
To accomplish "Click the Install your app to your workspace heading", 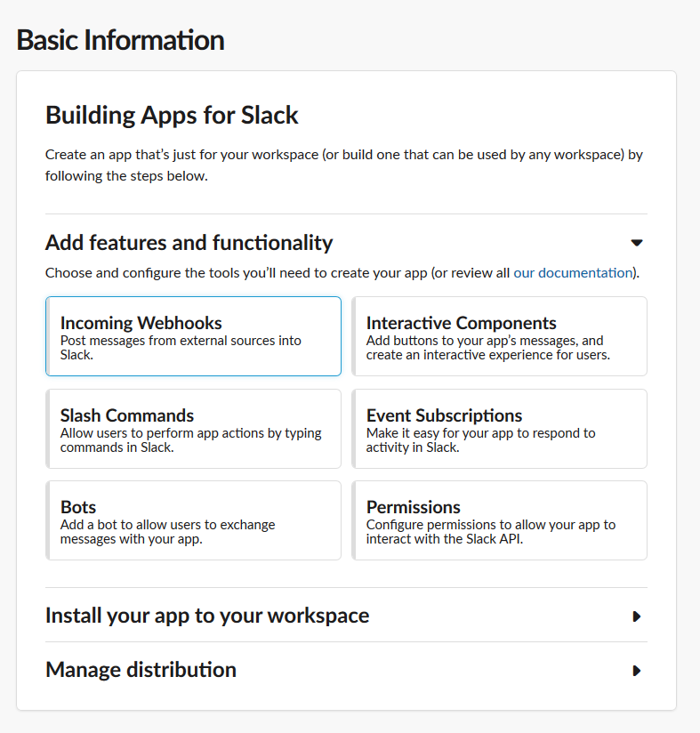I will pyautogui.click(x=207, y=616).
